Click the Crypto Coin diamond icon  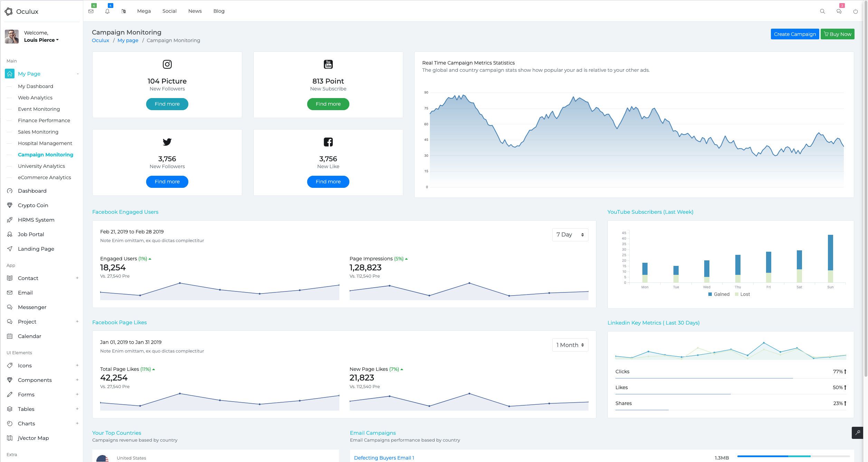point(10,205)
